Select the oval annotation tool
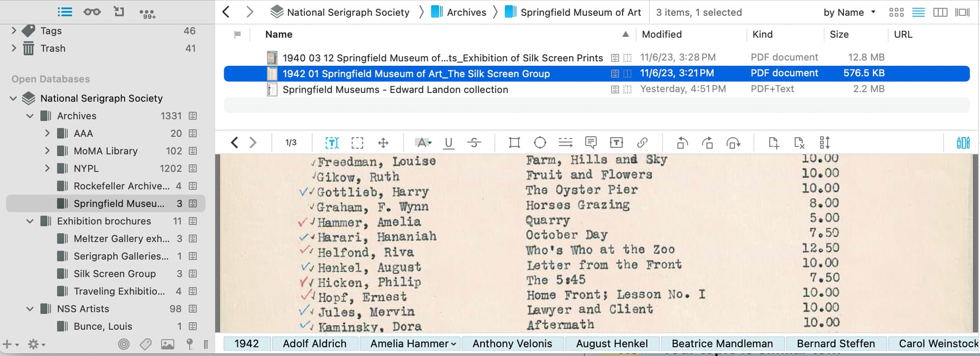Image resolution: width=980 pixels, height=356 pixels. pos(540,143)
